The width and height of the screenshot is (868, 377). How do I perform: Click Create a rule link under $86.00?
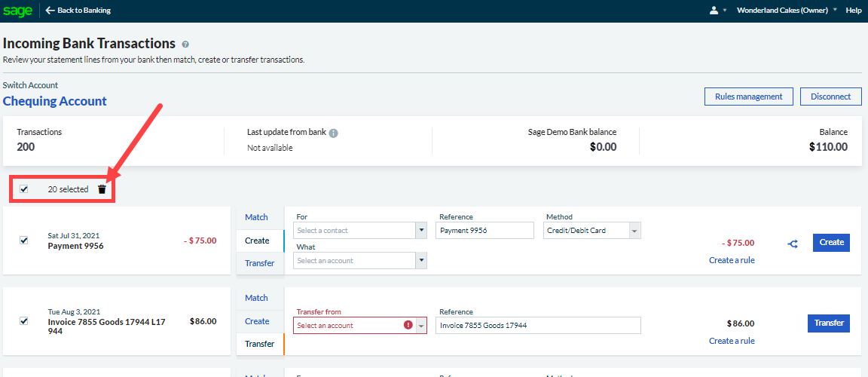point(731,341)
